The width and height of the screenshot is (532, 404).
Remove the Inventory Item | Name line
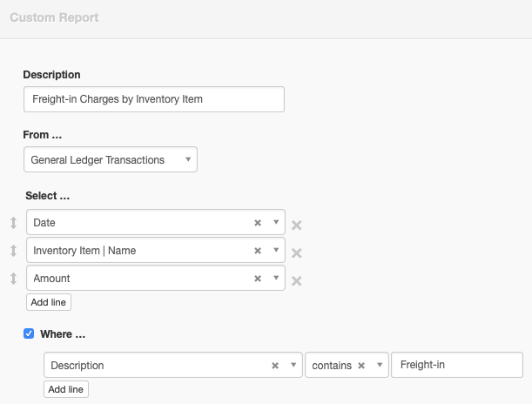pyautogui.click(x=296, y=252)
